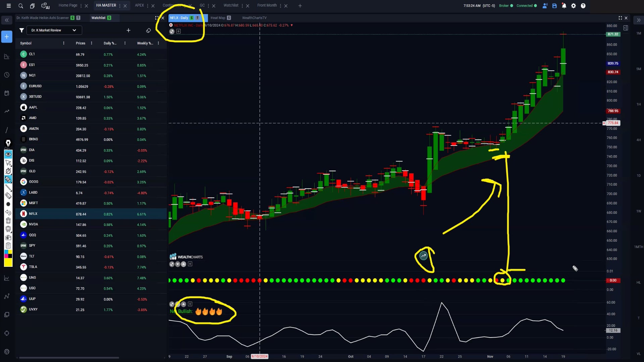This screenshot has height=362, width=644.
Task: Take a snapshot with the camera icon
Action: (8, 237)
